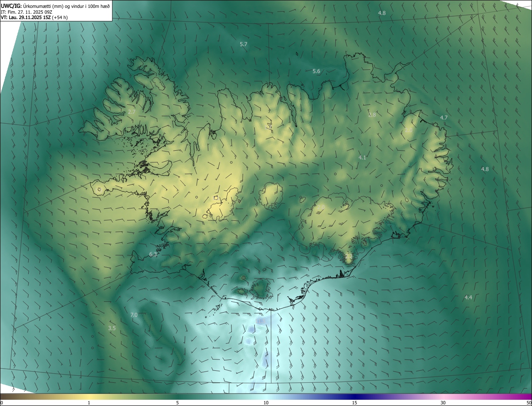The width and height of the screenshot is (532, 406).
Task: Click the 10 tick on the color scale
Action: 266,403
